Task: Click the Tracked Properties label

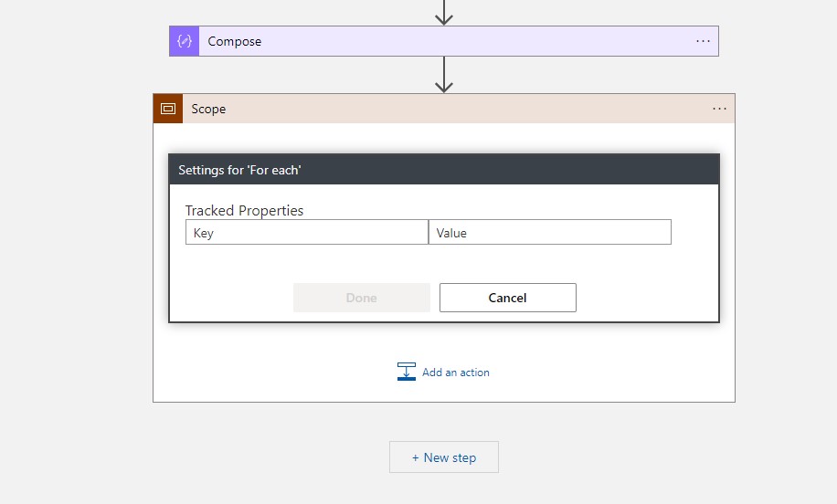Action: coord(244,211)
